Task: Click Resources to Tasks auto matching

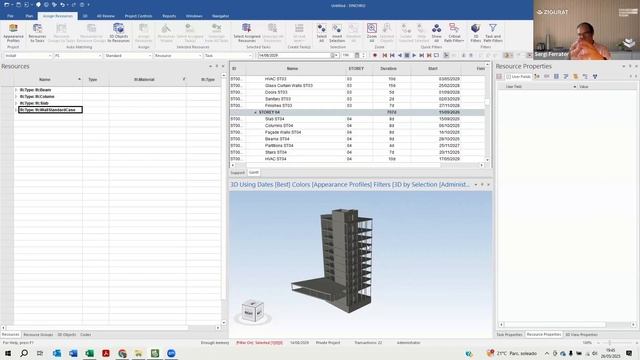Action: pos(37,33)
